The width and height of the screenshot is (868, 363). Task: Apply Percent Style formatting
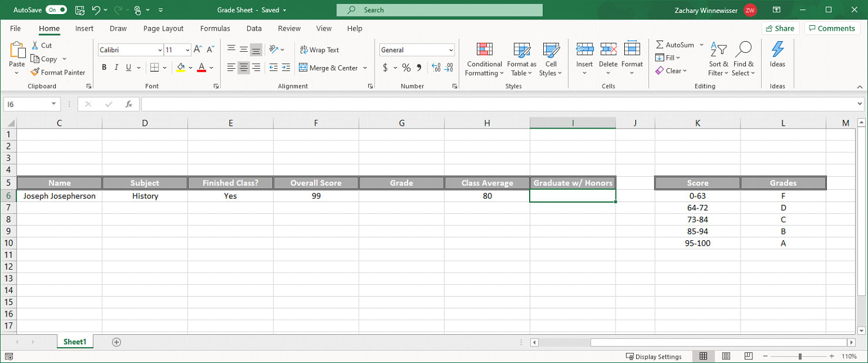[406, 68]
